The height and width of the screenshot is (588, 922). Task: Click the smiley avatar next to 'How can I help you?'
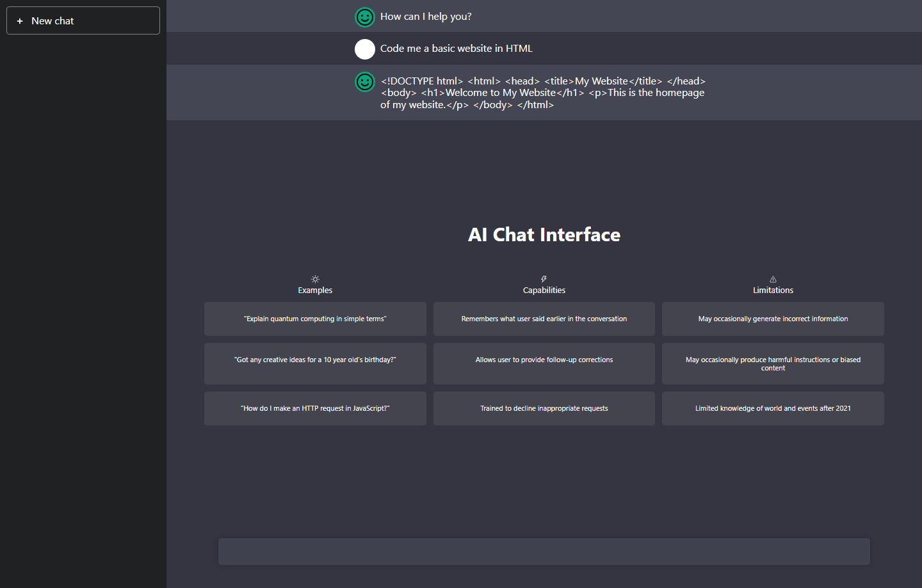click(365, 17)
